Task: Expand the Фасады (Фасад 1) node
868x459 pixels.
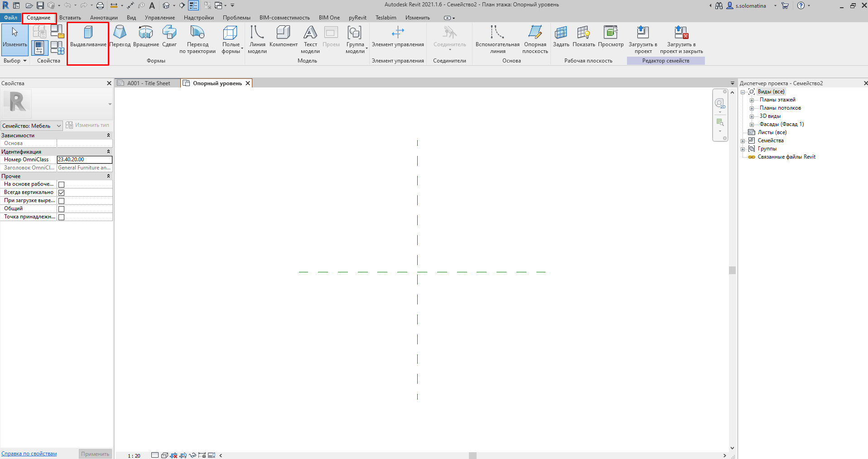Action: [752, 125]
